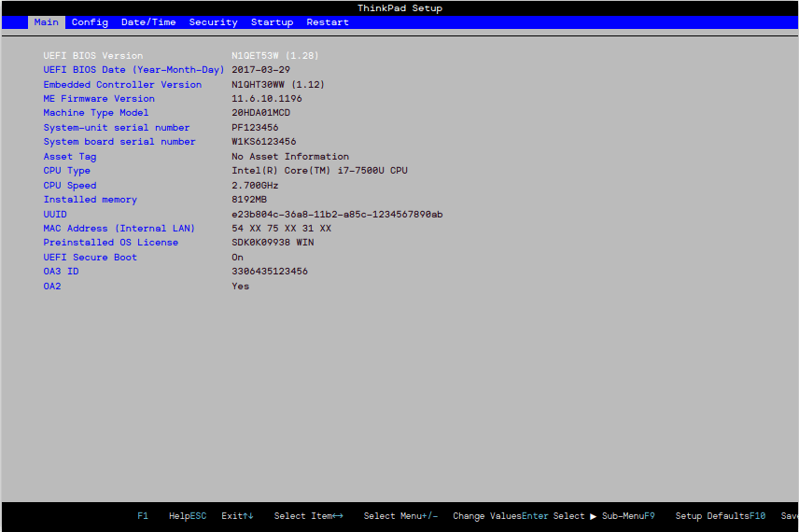The width and height of the screenshot is (799, 532).
Task: Select the Main tab
Action: pos(46,22)
